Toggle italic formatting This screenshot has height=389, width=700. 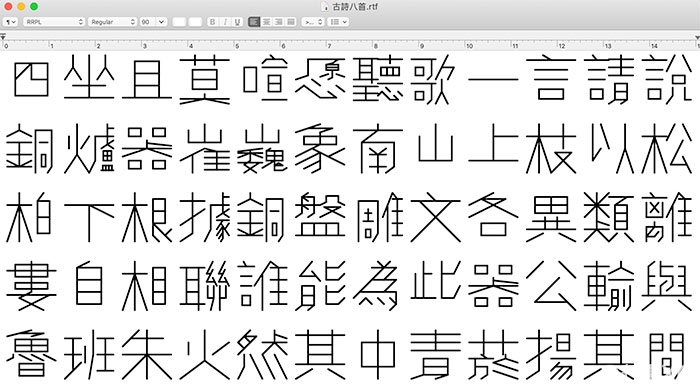(225, 22)
